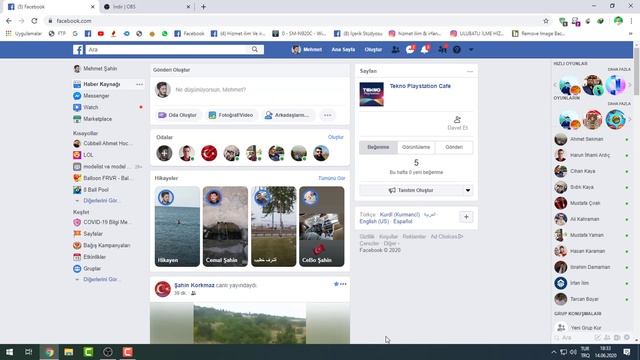This screenshot has width=640, height=360.
Task: Open a new browser tab
Action: [203, 7]
